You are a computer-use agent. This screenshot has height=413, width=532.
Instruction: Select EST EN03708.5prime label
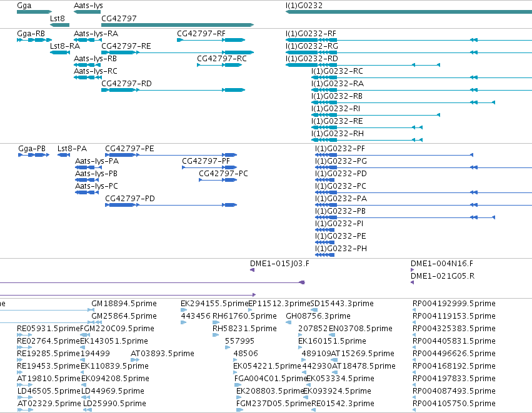pyautogui.click(x=360, y=329)
